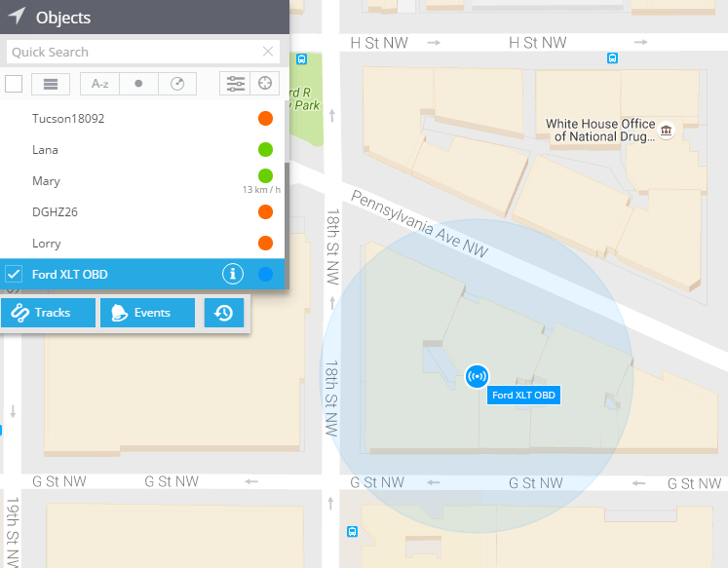Click the bus stop icon near H St NW right
Viewport: 728px width, 568px height.
612,58
